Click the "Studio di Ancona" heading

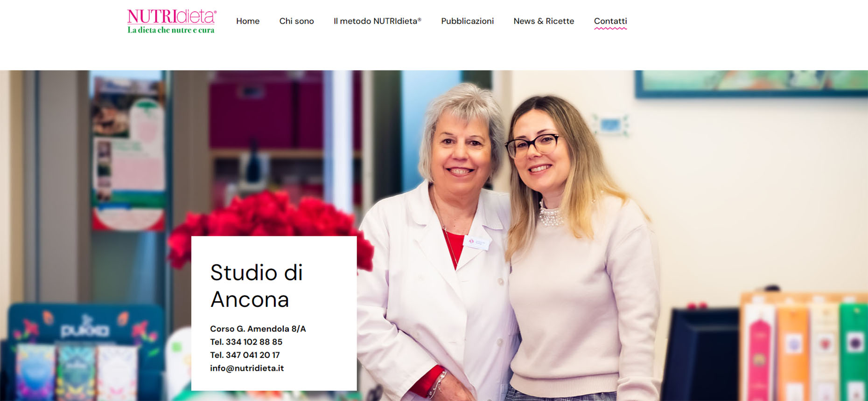tap(256, 286)
